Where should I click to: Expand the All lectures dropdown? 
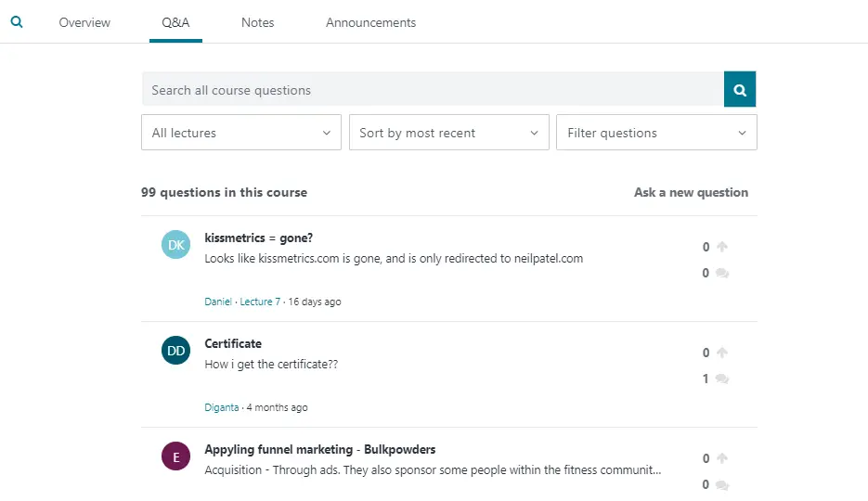241,133
